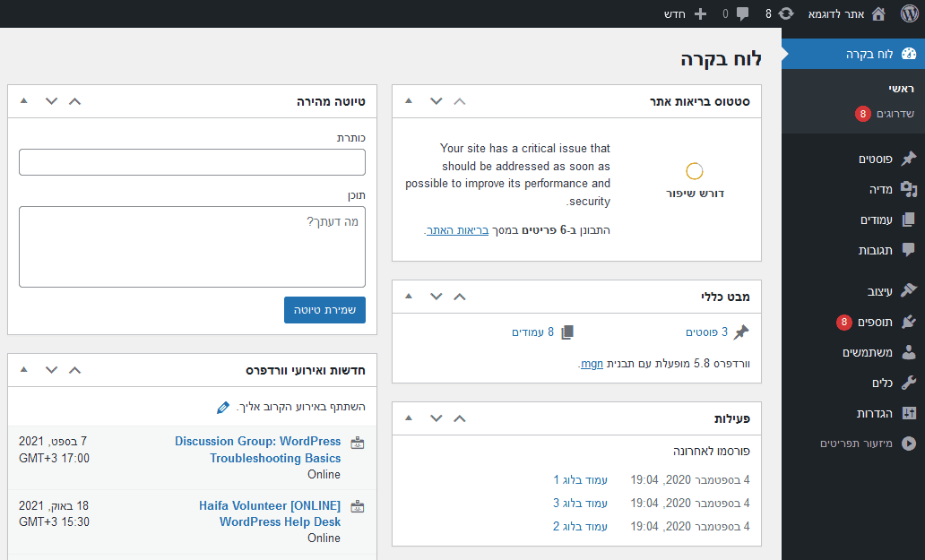The width and height of the screenshot is (925, 560).
Task: Toggle מבט כללי panel with triangle
Action: coord(408,296)
